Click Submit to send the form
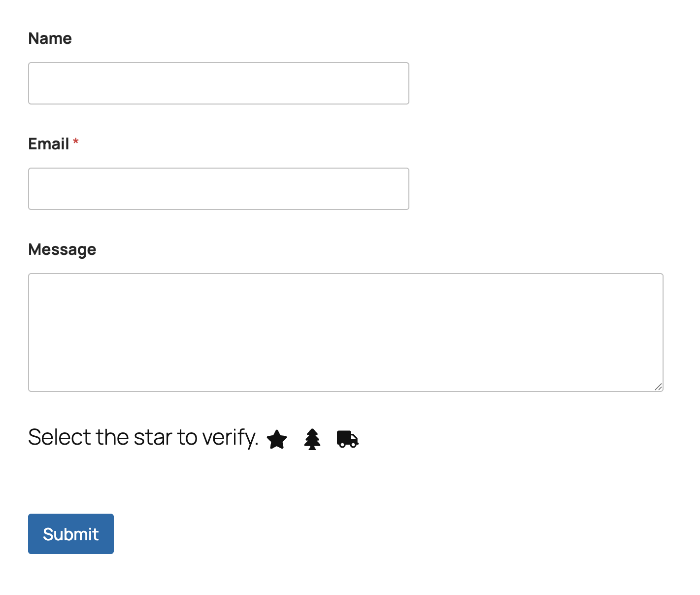Screen dimensions: 700x595 (x=70, y=533)
